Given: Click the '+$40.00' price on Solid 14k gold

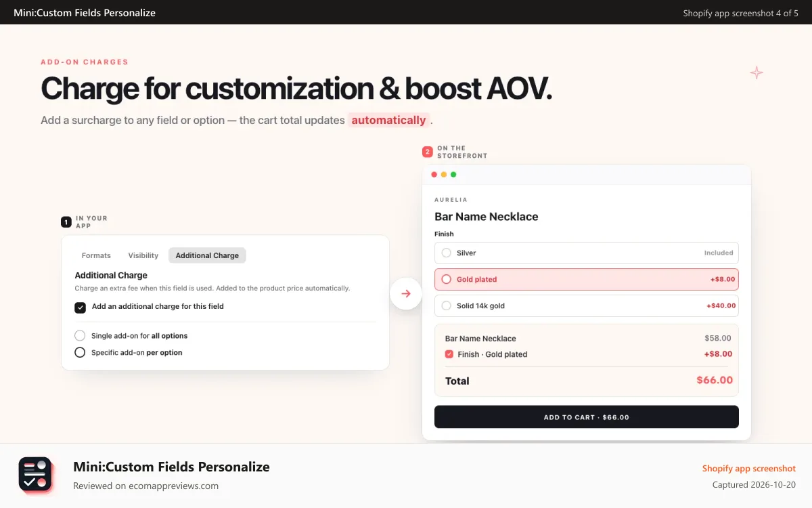Looking at the screenshot, I should point(721,305).
